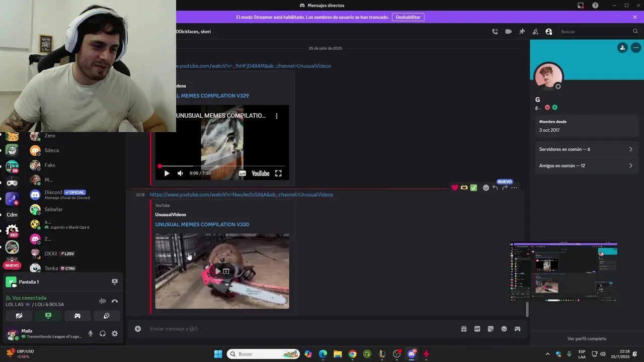Stop streaming Pantalla 1 icon

(115, 282)
